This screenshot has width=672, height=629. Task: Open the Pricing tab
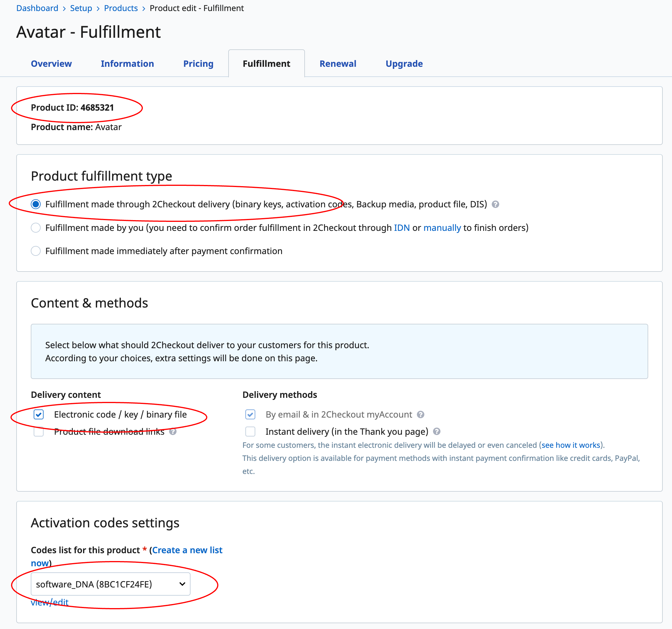coord(198,64)
